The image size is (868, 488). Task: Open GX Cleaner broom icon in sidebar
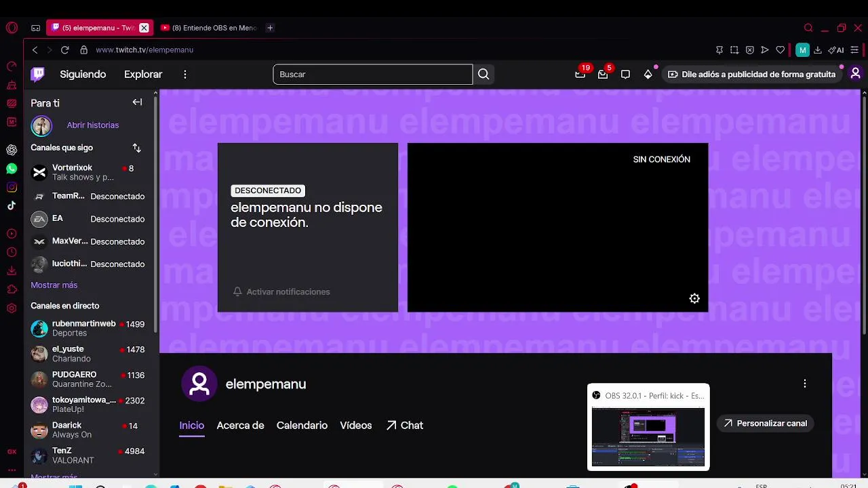coord(12,85)
